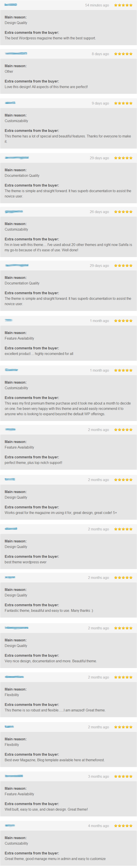Open reviewer name on the 26 days ago review
The image size is (137, 868).
14,211
